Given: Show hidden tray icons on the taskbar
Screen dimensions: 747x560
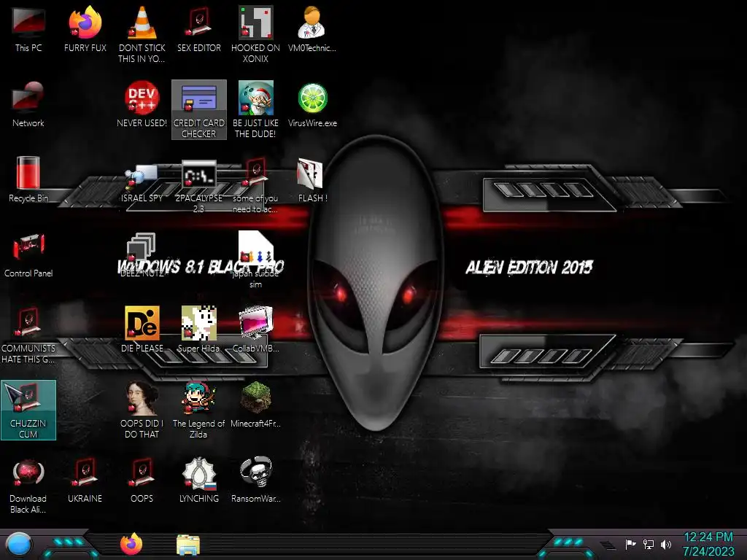Looking at the screenshot, I should click(608, 545).
